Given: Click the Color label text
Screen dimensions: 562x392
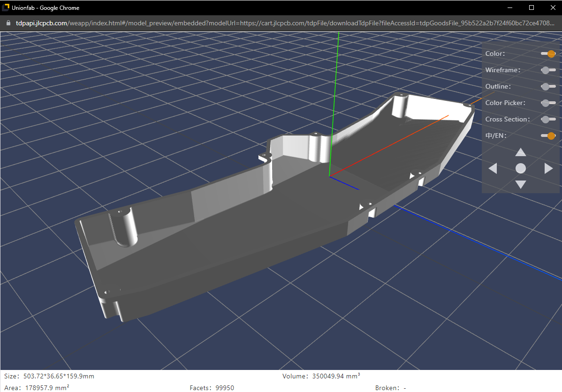Looking at the screenshot, I should tap(495, 54).
